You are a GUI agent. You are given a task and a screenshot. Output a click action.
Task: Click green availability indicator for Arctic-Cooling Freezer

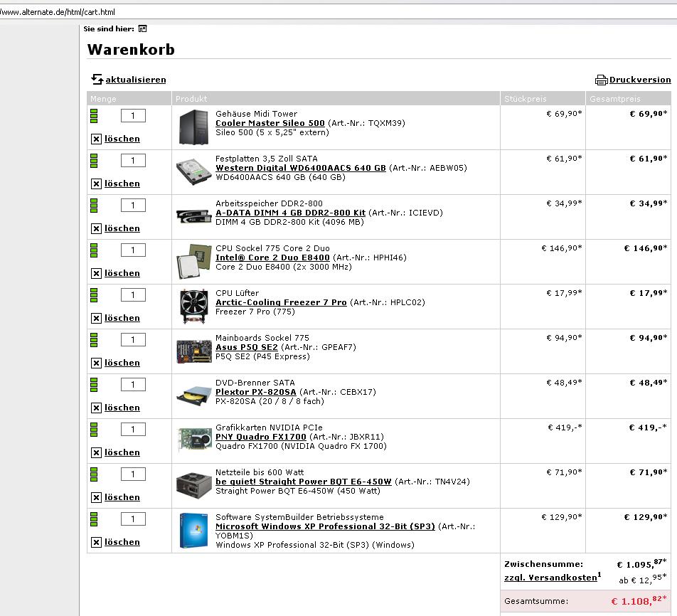click(94, 295)
